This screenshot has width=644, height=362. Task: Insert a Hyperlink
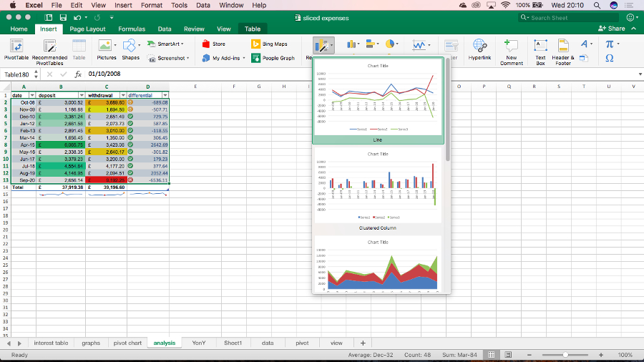click(x=479, y=50)
